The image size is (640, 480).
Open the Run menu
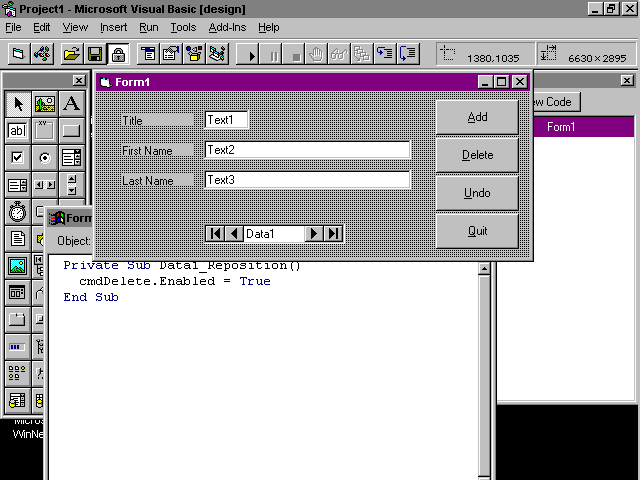coord(148,27)
